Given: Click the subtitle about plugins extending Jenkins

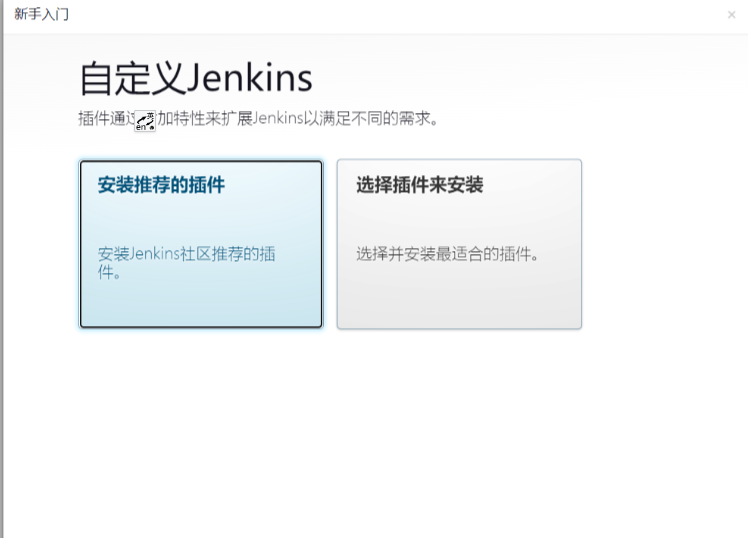Looking at the screenshot, I should pyautogui.click(x=258, y=118).
